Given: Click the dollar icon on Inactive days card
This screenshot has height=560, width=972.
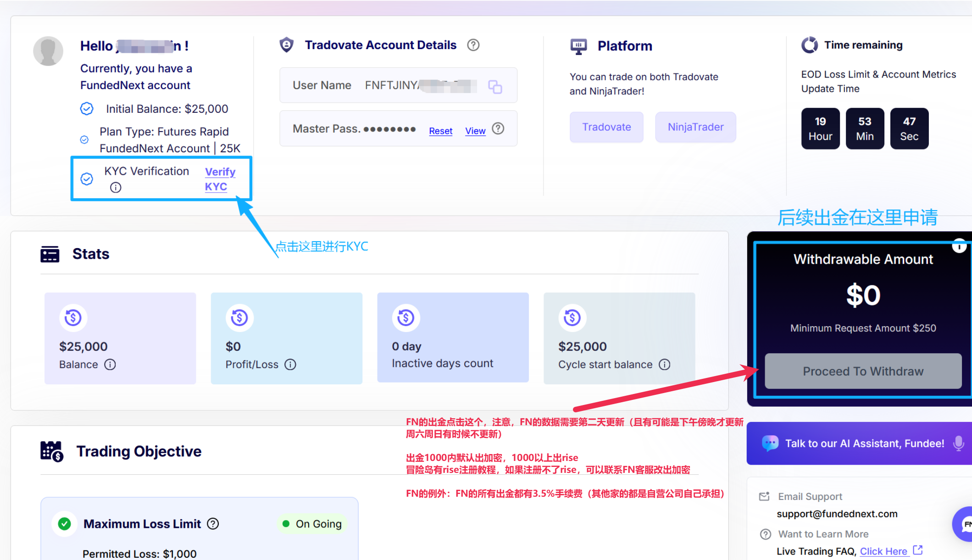Looking at the screenshot, I should [x=406, y=317].
